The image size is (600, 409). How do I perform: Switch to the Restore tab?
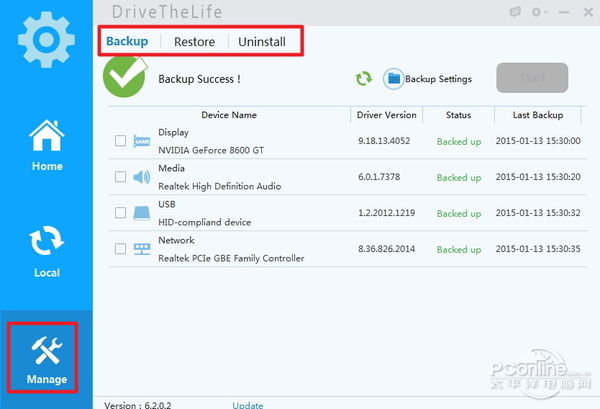[x=194, y=42]
